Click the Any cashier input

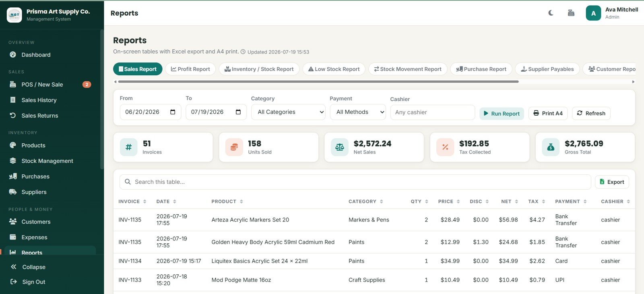(433, 112)
